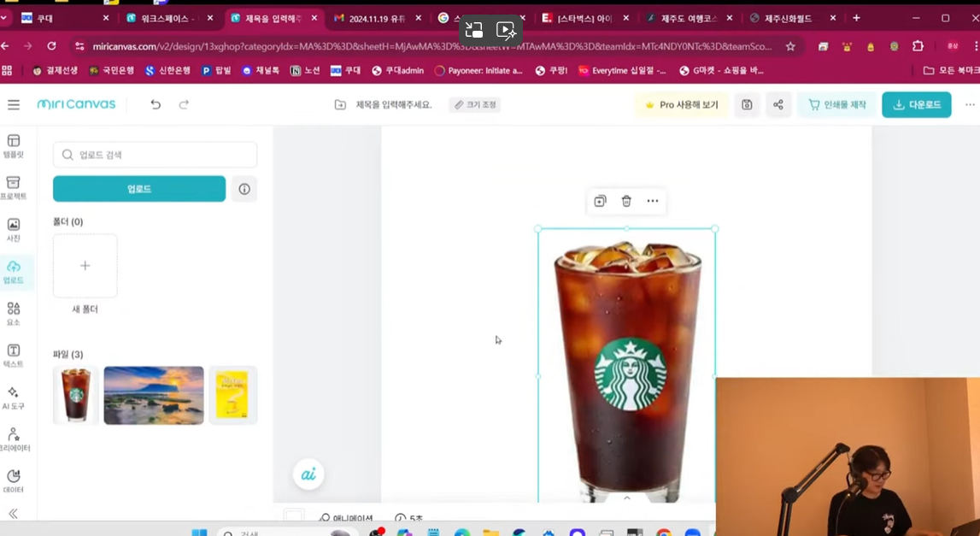Screen dimensions: 980x536
Task: Open the MiriCanvas hamburger menu
Action: [x=14, y=104]
